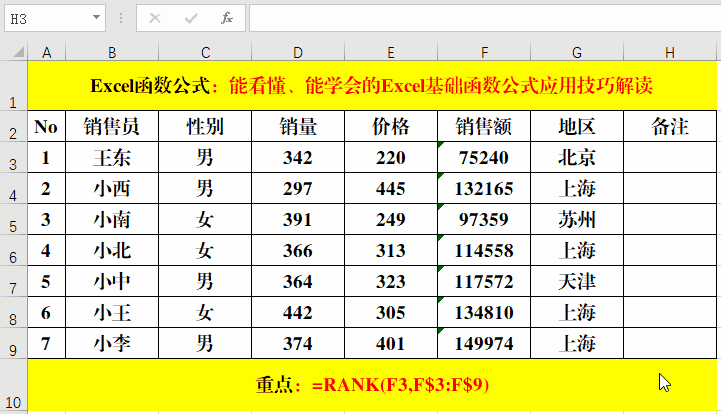
Task: Select column E header
Action: point(391,52)
